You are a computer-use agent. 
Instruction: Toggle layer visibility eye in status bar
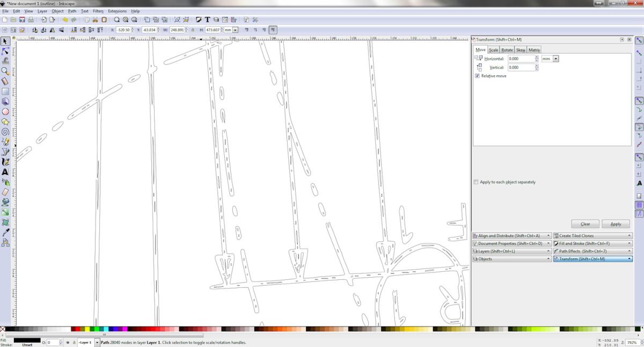[68, 342]
